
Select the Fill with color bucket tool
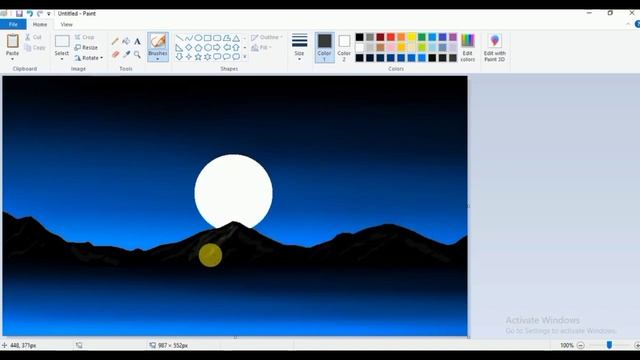click(x=126, y=41)
